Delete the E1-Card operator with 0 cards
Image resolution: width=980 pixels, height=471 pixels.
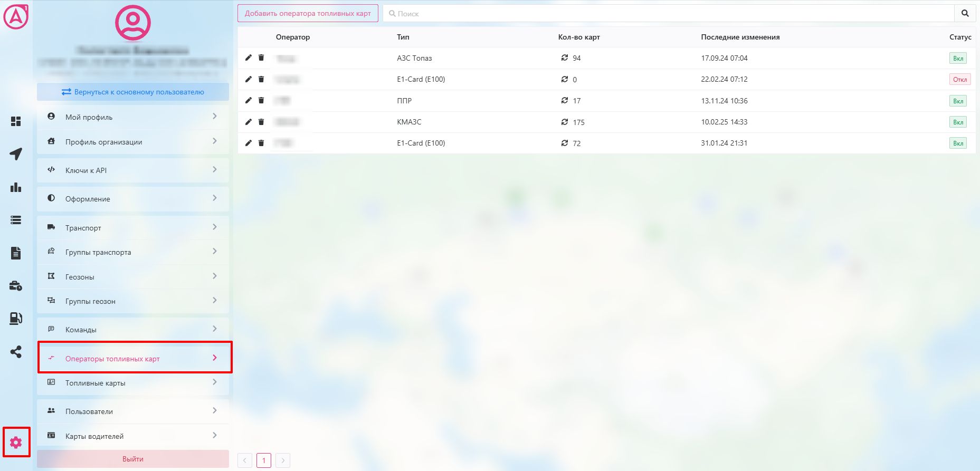(261, 79)
